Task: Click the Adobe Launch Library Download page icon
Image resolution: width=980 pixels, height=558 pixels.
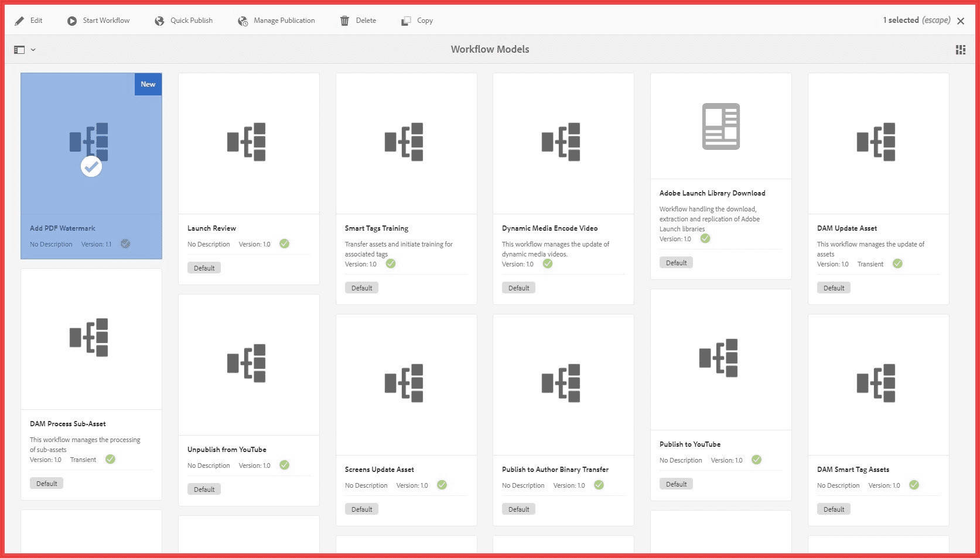Action: [x=721, y=126]
